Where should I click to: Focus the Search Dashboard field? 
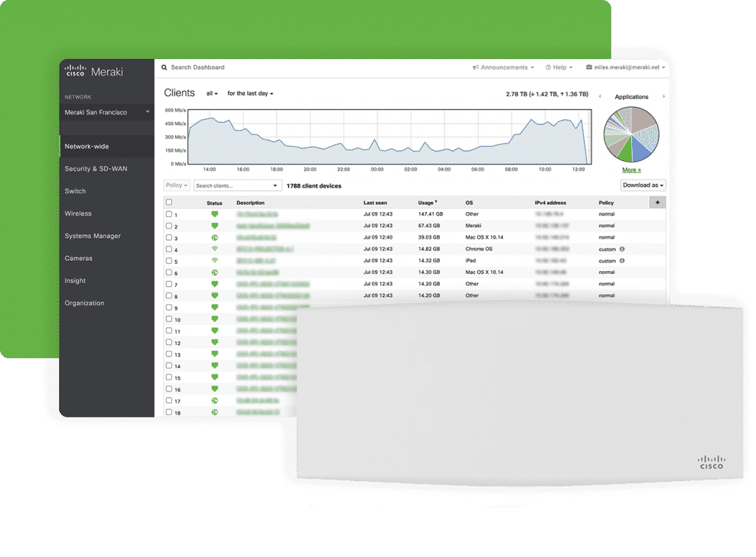198,67
